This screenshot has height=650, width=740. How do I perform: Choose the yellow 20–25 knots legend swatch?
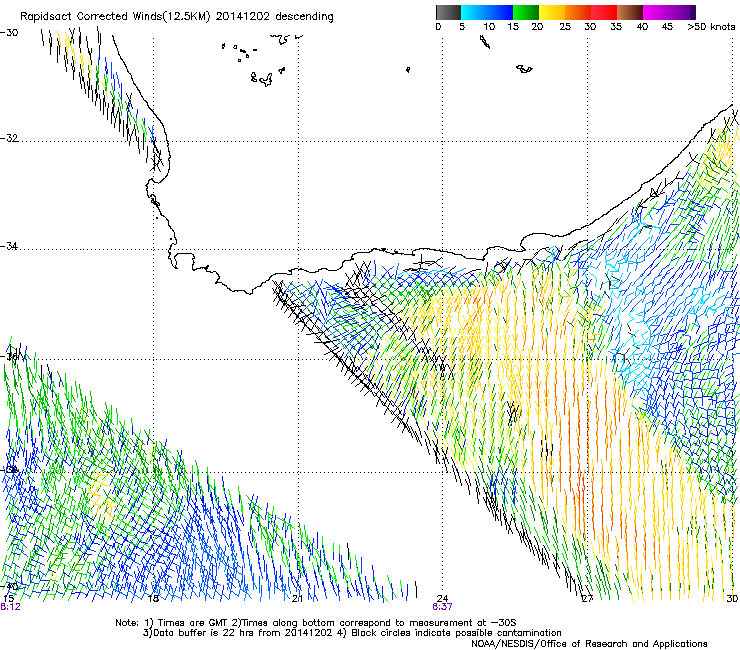coord(552,12)
